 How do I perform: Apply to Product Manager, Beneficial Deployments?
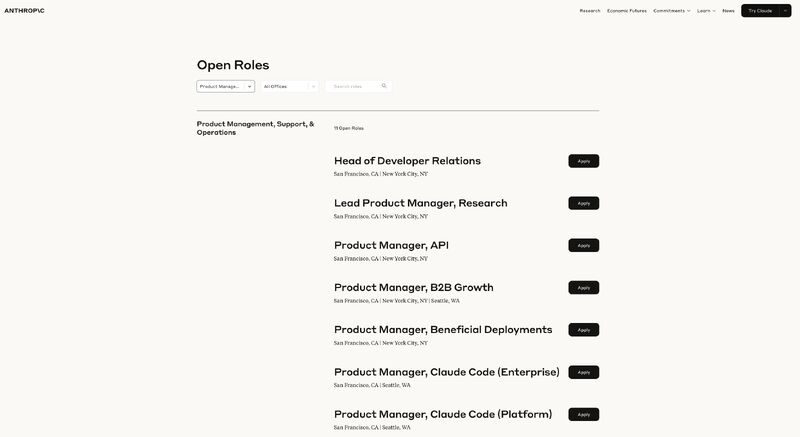pyautogui.click(x=584, y=330)
